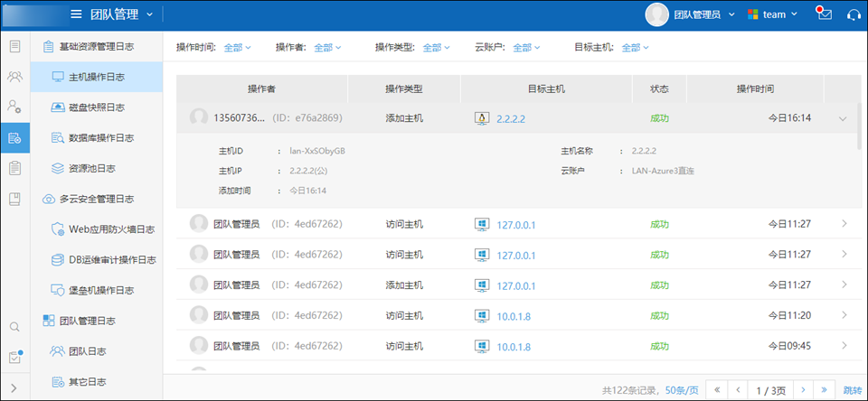Click the ID: e76a2869 operator text
The height and width of the screenshot is (401, 868).
pos(307,118)
